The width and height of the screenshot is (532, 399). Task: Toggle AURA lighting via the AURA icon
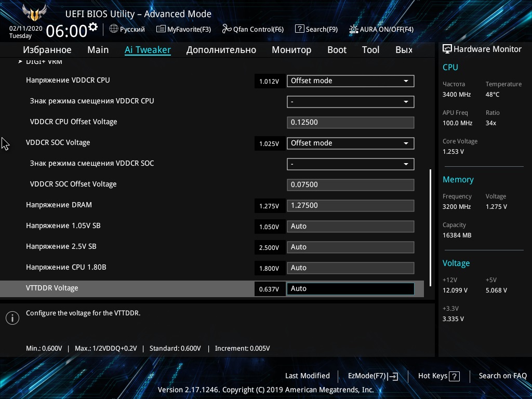tap(353, 29)
